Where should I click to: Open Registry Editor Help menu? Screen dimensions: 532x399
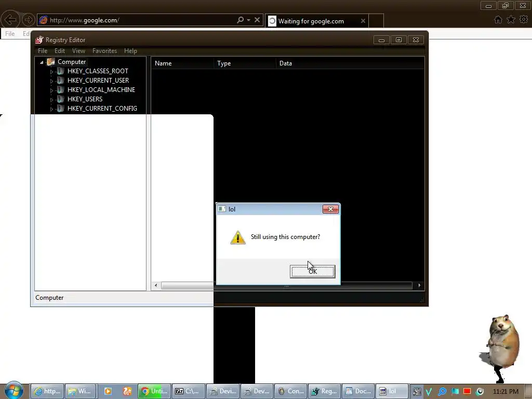coord(130,51)
